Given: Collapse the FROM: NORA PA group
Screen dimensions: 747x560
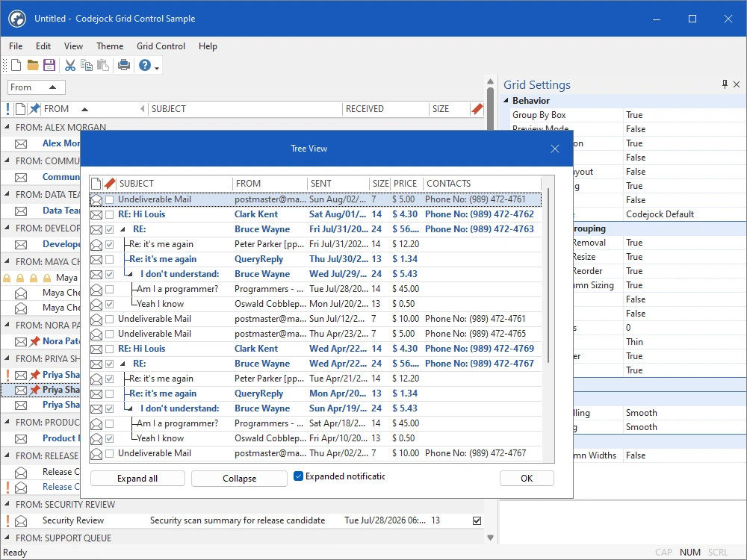Looking at the screenshot, I should [7, 326].
